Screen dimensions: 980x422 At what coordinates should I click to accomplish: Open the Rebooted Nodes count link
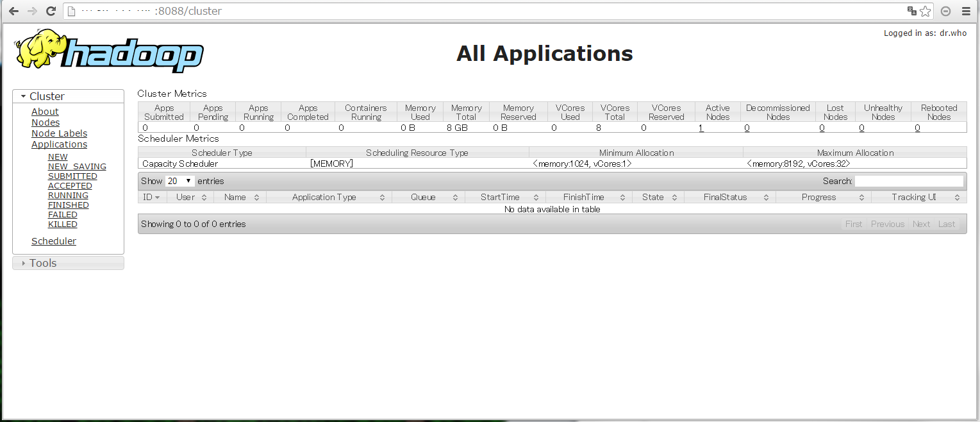(917, 128)
